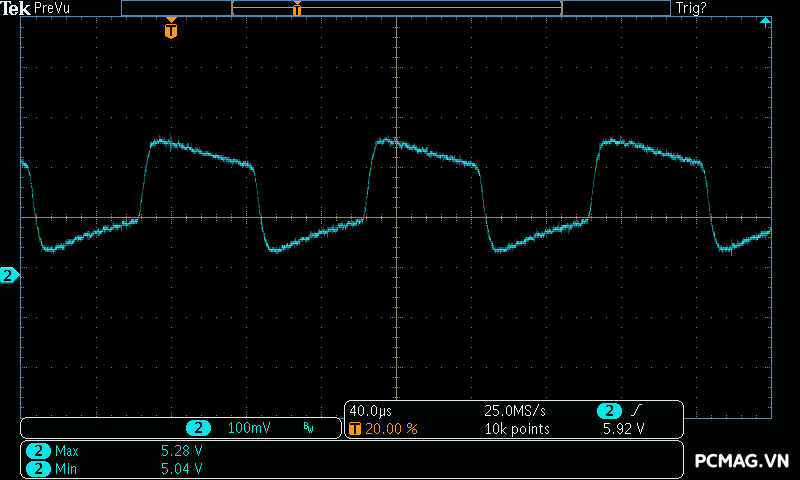Screen dimensions: 800x480
Task: Click the 100mV vertical scale readout
Action: pyautogui.click(x=249, y=428)
